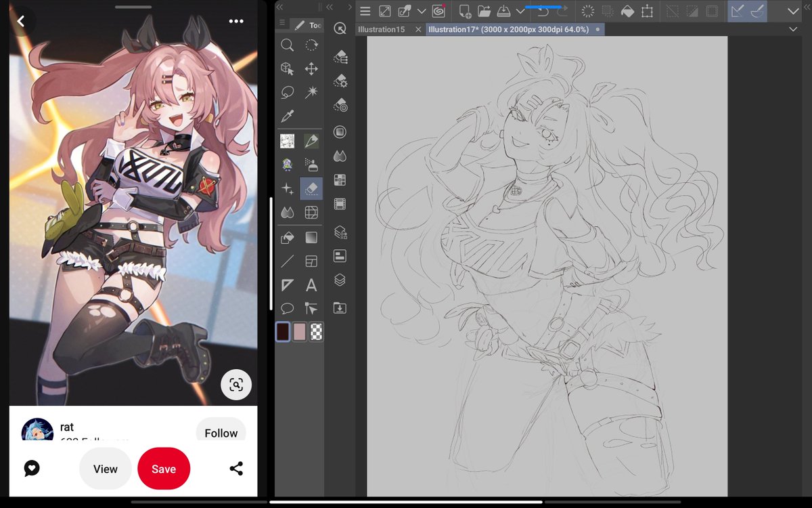Viewport: 812px width, 508px height.
Task: Open the Layer palette stack icon
Action: tap(340, 280)
